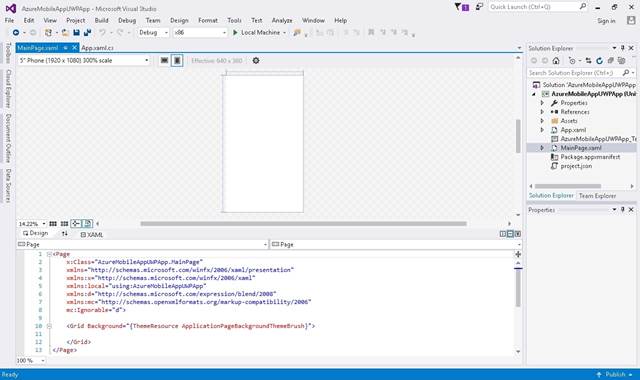Click the account picture icon beside Sign in
640x380 pixels.
(x=631, y=20)
